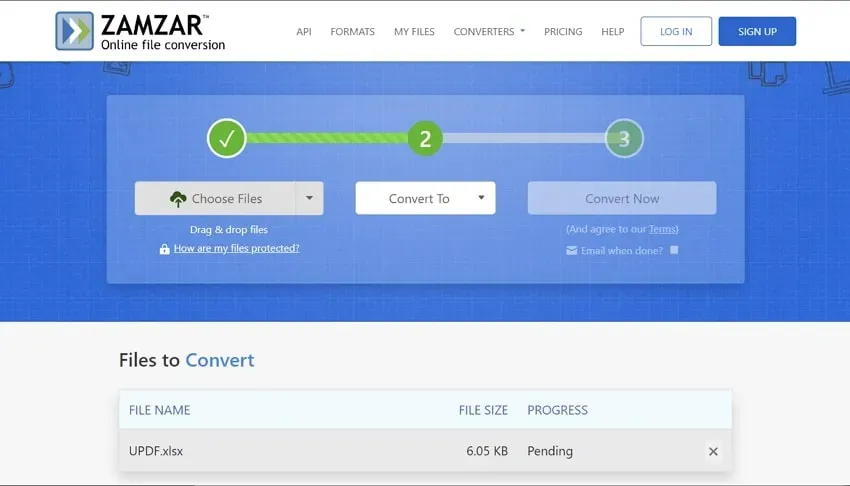Click the envelope icon next to Email when done

pos(571,250)
